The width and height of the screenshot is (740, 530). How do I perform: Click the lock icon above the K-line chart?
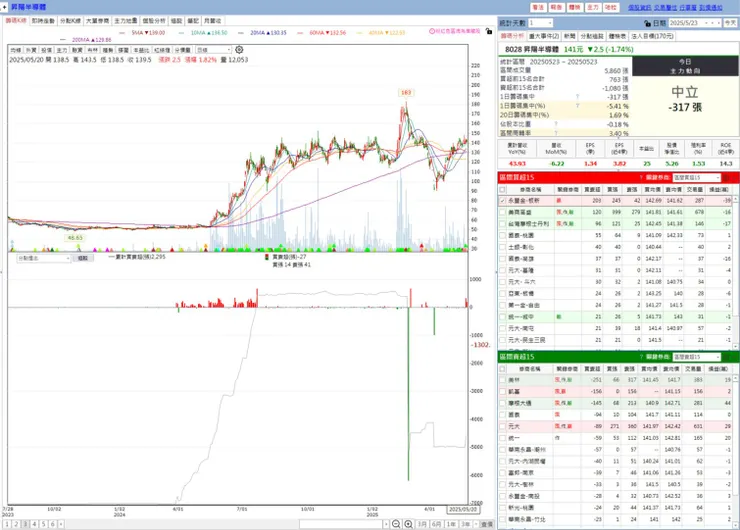(489, 31)
